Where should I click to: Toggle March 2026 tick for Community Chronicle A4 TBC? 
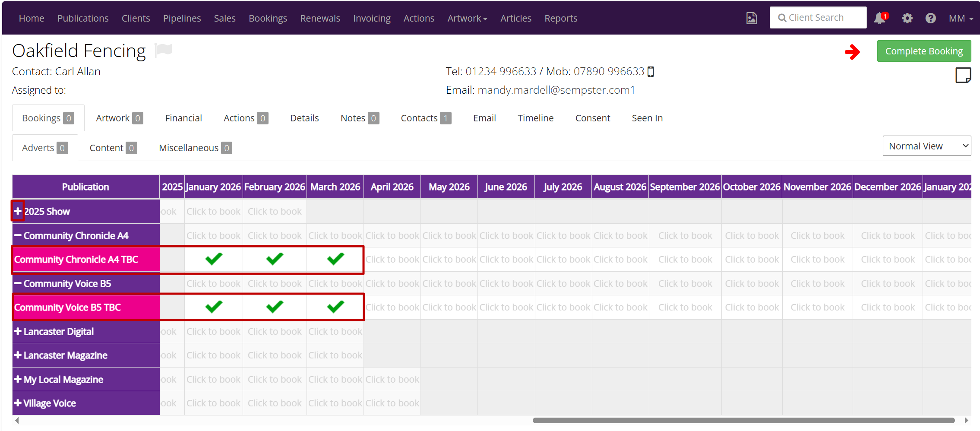(335, 259)
